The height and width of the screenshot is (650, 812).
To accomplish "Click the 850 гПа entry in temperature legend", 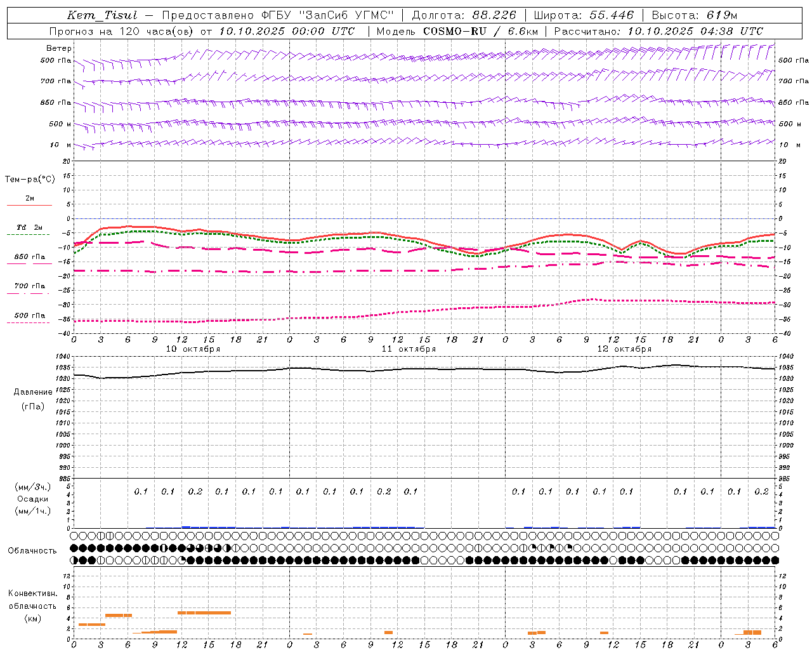I will point(30,256).
